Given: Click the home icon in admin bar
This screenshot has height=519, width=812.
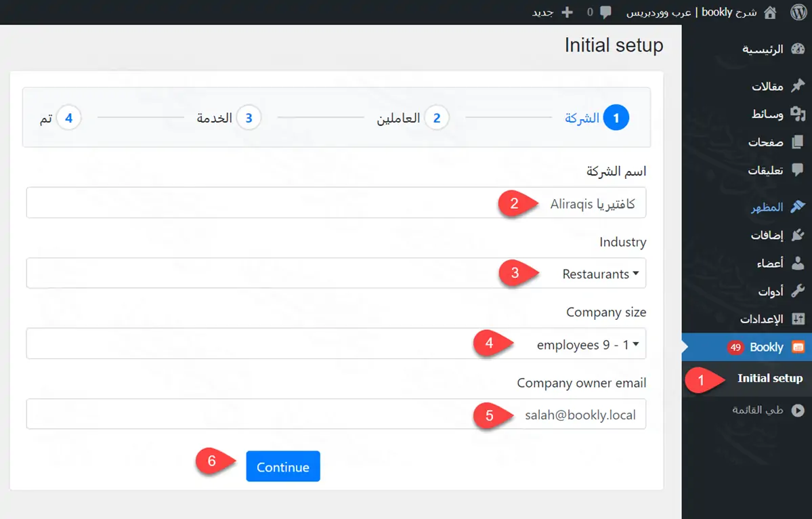Looking at the screenshot, I should 770,12.
